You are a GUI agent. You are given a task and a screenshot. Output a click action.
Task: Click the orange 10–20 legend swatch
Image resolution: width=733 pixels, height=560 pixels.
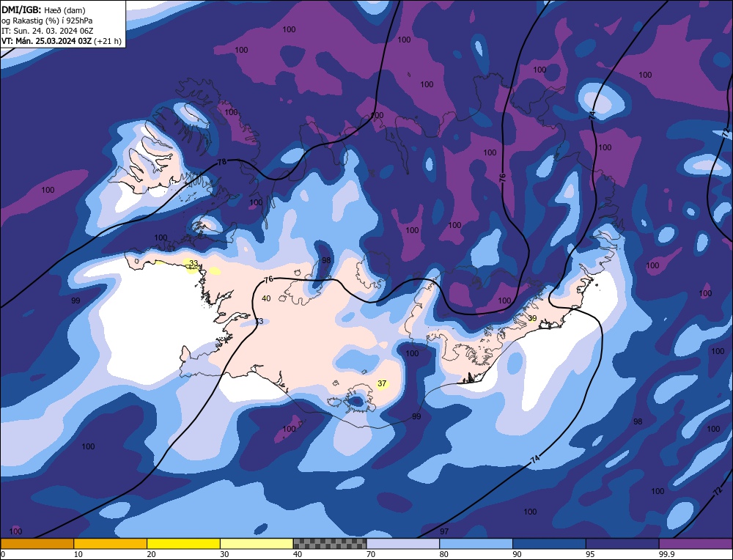click(x=111, y=544)
